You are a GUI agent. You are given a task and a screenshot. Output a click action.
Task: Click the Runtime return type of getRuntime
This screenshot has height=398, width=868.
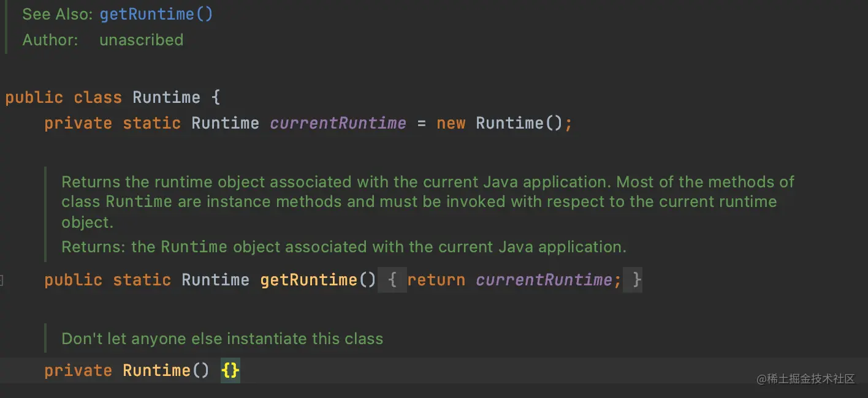tap(215, 280)
